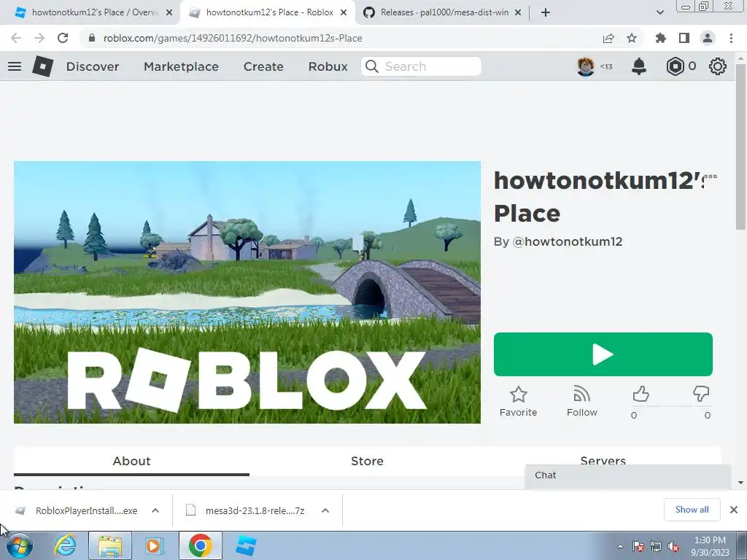
Task: Click the @howtonotkum12 creator link
Action: click(x=567, y=241)
